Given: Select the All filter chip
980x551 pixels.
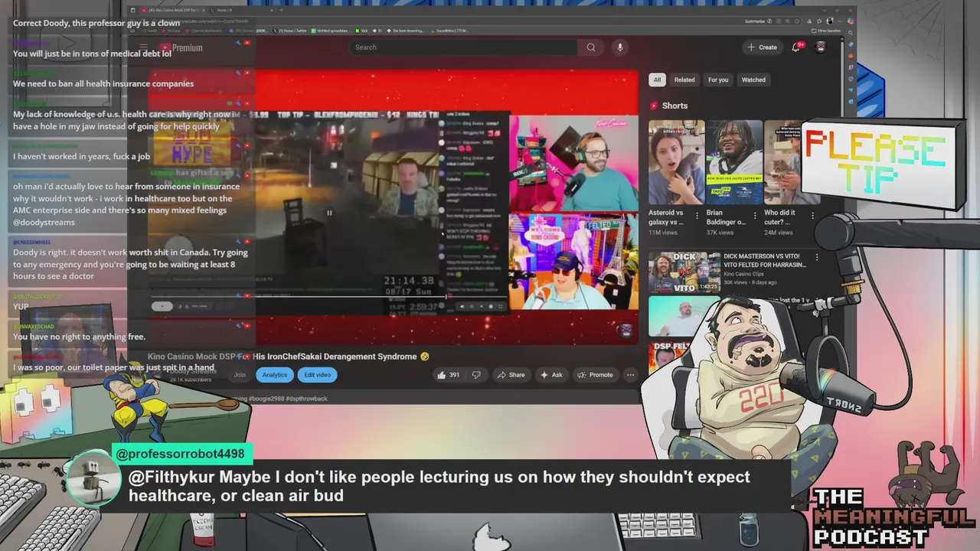Looking at the screenshot, I should (x=657, y=80).
